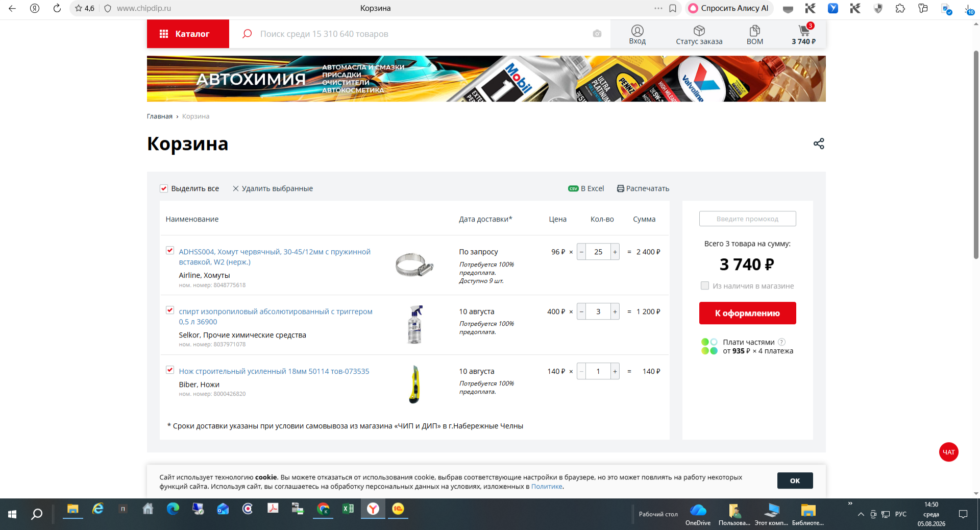Enable Из наличия в магазине checkbox
Image resolution: width=980 pixels, height=530 pixels.
tap(705, 286)
